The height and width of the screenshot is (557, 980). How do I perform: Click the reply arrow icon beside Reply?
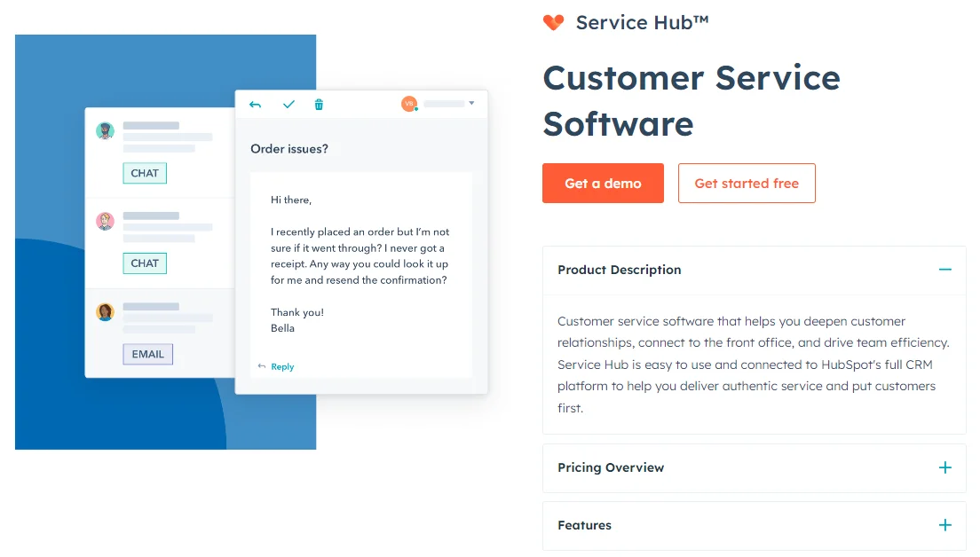(x=263, y=365)
